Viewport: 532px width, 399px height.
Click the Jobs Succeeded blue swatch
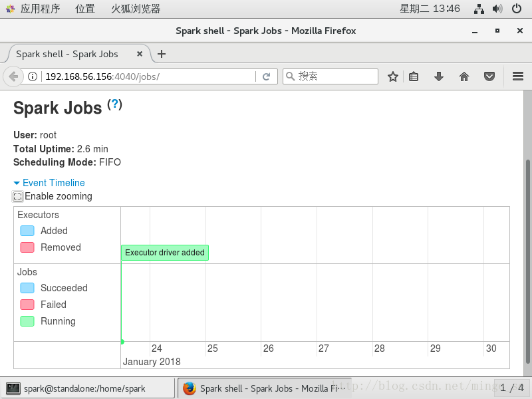(x=27, y=288)
